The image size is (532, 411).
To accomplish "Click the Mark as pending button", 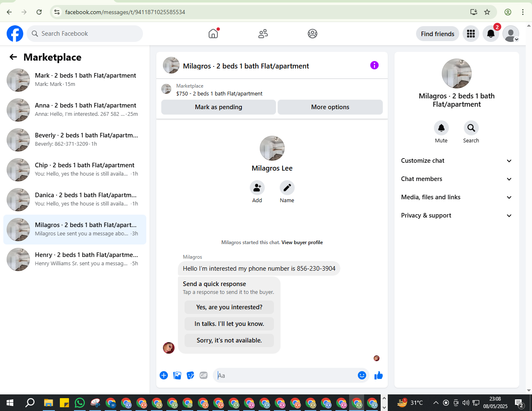I will click(219, 107).
